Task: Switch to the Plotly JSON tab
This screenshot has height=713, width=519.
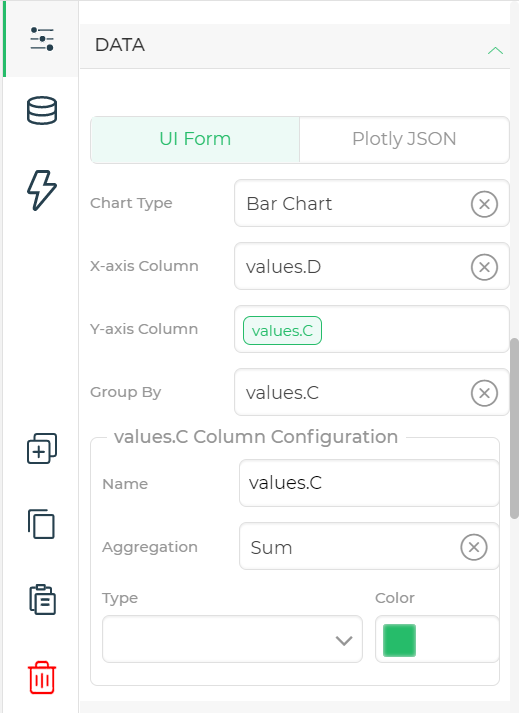Action: (404, 139)
